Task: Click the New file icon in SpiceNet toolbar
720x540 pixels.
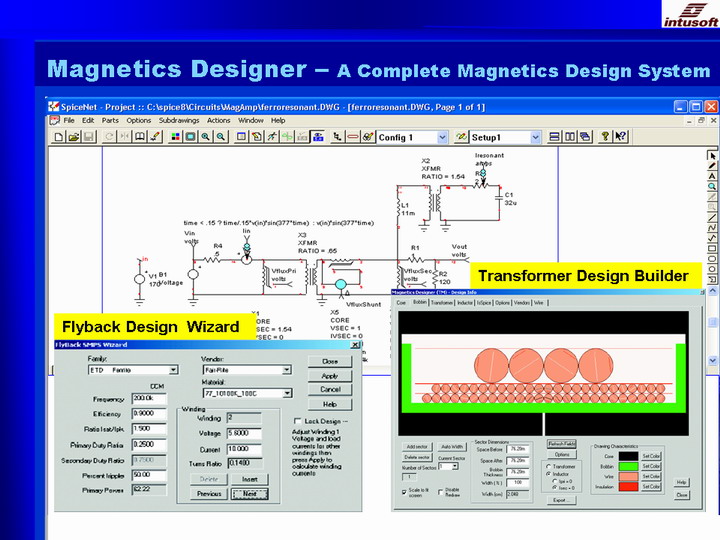Action: (x=58, y=137)
